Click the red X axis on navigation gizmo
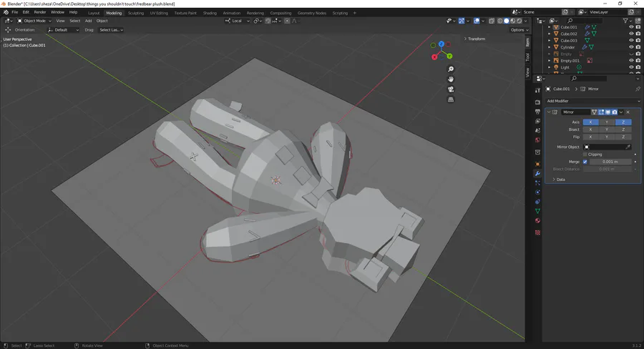 434,57
